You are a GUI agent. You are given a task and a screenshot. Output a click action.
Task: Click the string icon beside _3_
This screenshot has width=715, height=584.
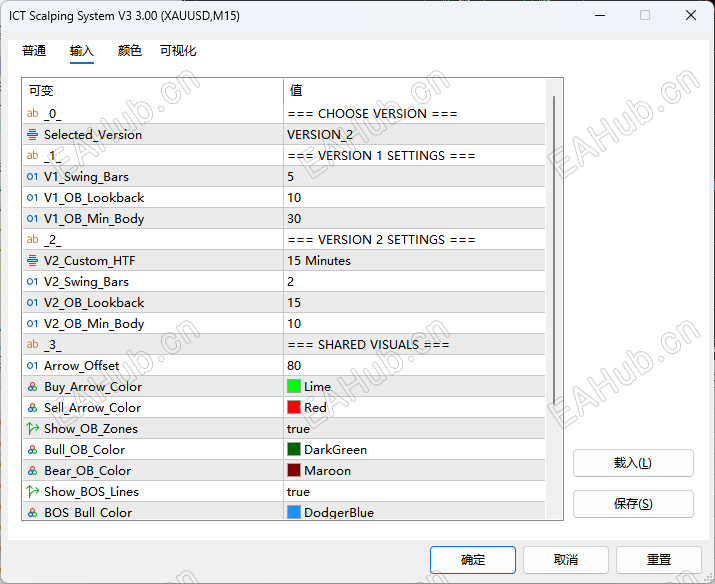[32, 344]
